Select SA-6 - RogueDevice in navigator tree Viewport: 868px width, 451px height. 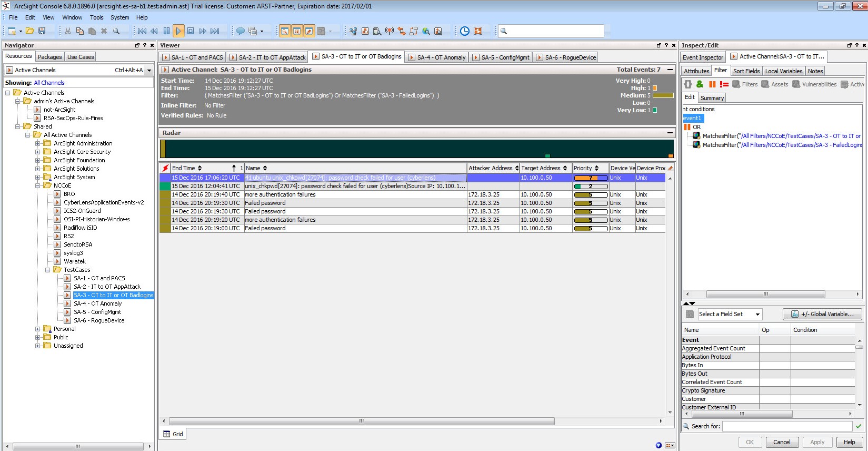pos(99,320)
